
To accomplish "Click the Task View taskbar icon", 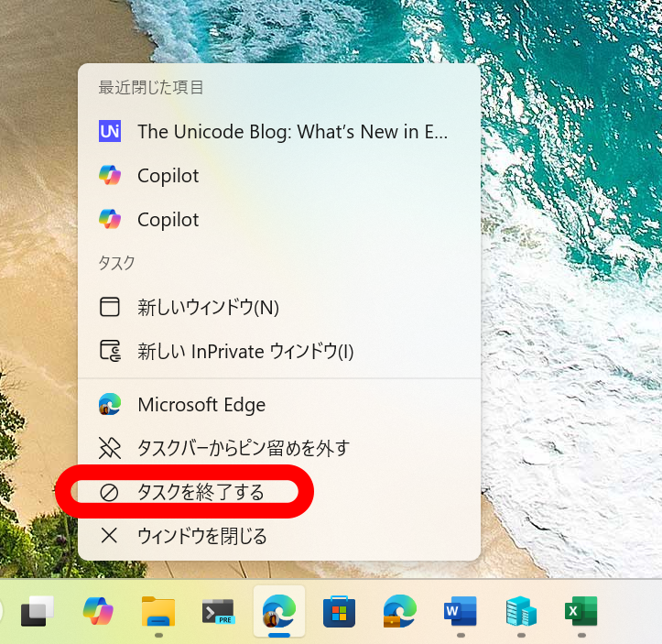I will click(x=38, y=611).
